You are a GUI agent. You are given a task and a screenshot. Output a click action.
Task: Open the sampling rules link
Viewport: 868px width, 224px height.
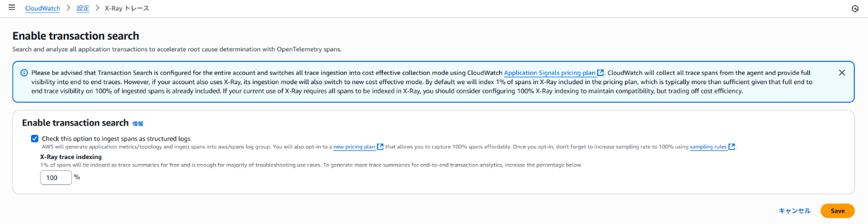pyautogui.click(x=708, y=147)
